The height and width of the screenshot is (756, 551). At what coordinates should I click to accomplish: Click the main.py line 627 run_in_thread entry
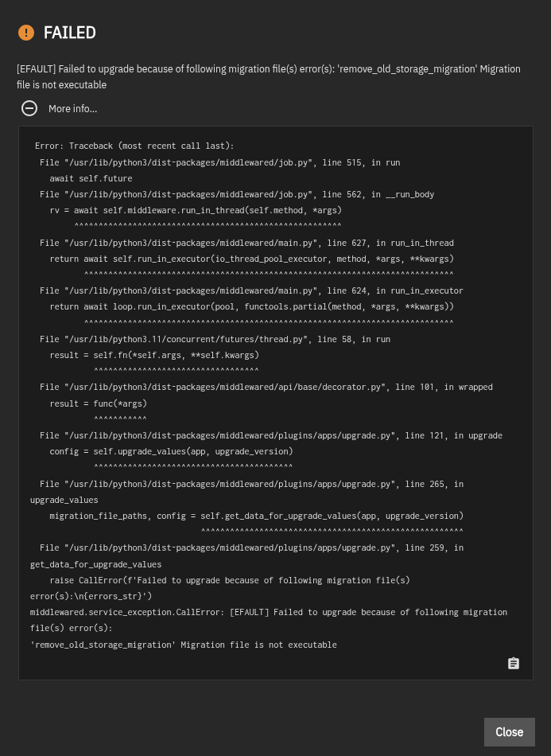[x=246, y=243]
